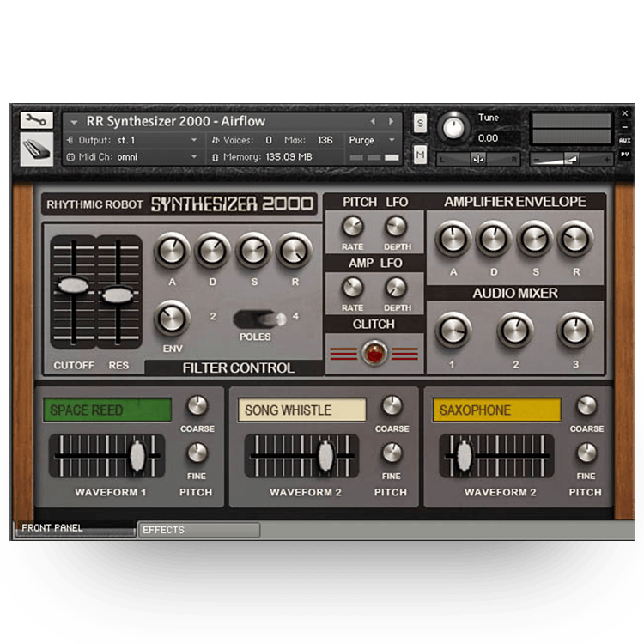
Task: Click the Tune value 0.00 field
Action: tap(489, 138)
